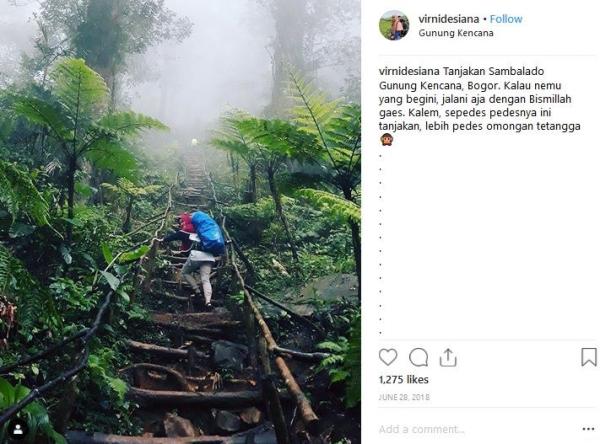Viewport: 600px width, 444px height.
Task: Show tagged people icon on photo
Action: tap(18, 429)
